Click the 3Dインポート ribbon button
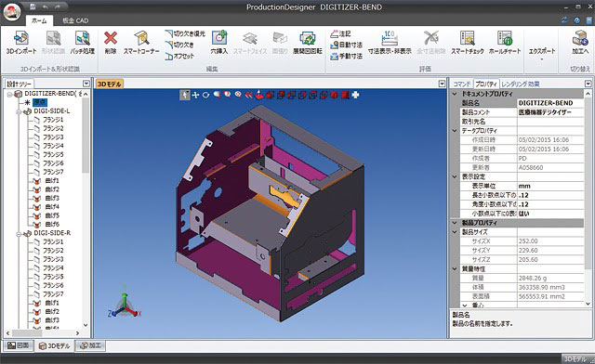Screen dimensions: 595x364 21,43
